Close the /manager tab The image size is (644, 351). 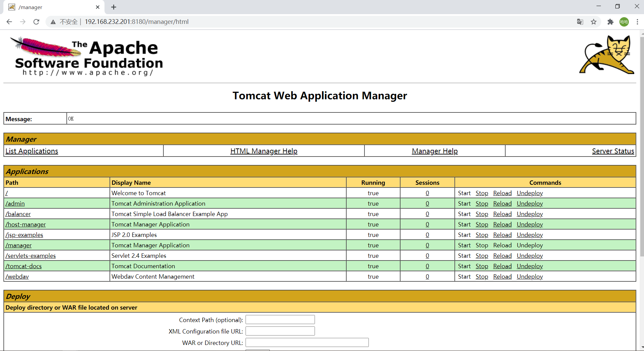tap(98, 7)
